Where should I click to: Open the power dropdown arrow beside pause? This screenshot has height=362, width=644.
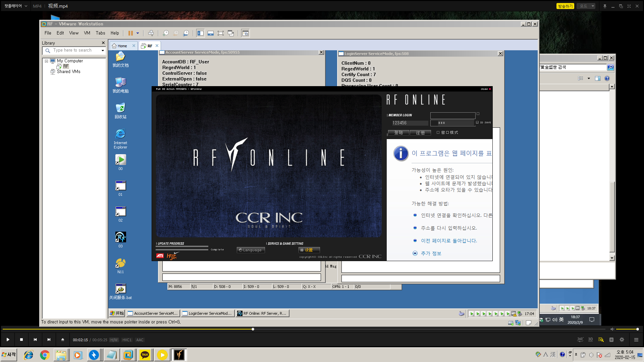[x=138, y=33]
